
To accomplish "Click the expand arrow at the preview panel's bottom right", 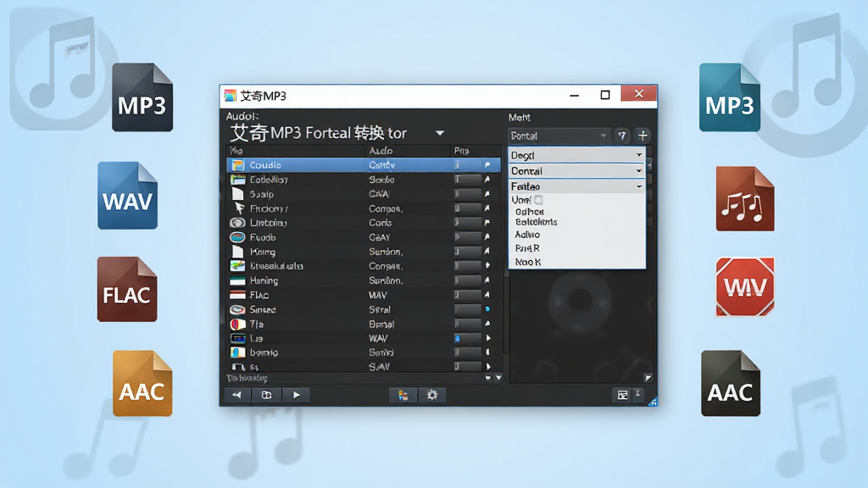I will [x=648, y=378].
